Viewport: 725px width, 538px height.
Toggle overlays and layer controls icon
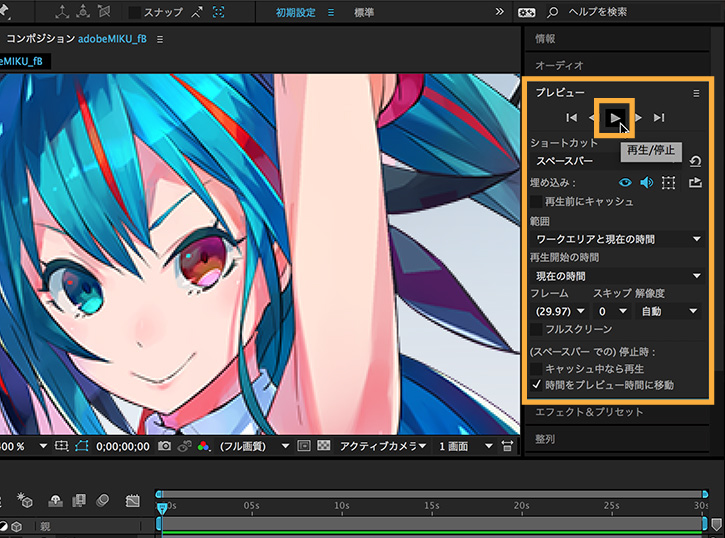[x=668, y=183]
